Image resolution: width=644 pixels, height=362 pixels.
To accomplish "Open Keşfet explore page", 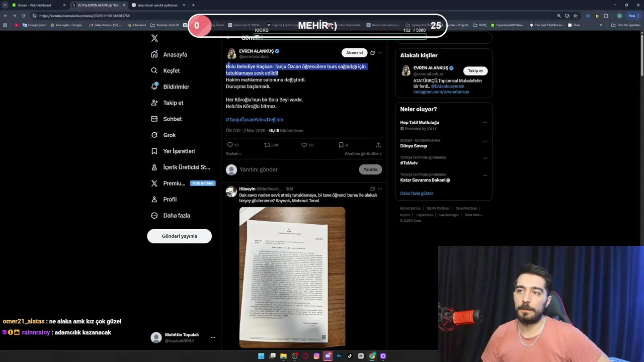I will coord(165,70).
